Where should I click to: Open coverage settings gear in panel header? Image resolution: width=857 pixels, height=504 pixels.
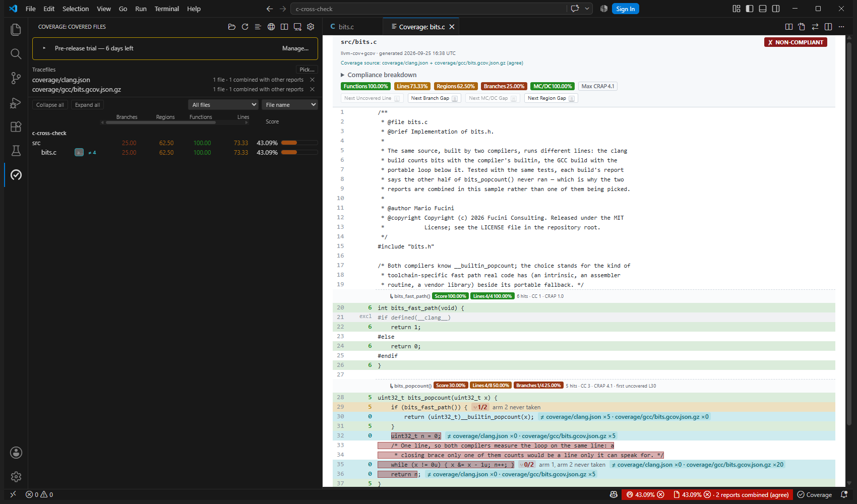click(x=311, y=27)
